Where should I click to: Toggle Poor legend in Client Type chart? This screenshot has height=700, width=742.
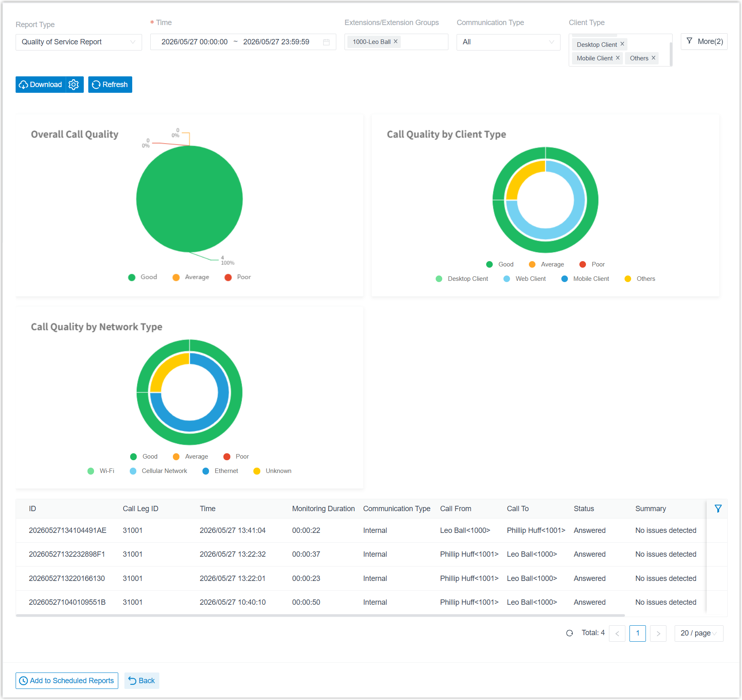click(592, 264)
